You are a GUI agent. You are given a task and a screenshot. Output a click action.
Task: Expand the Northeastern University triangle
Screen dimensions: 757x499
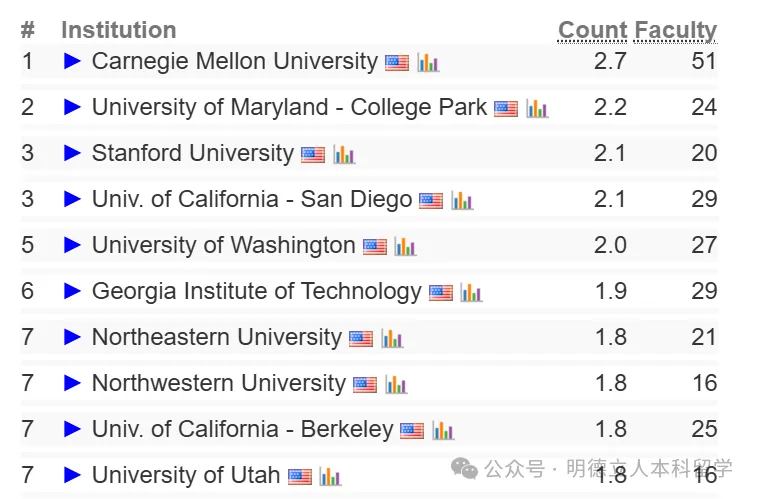click(x=72, y=337)
